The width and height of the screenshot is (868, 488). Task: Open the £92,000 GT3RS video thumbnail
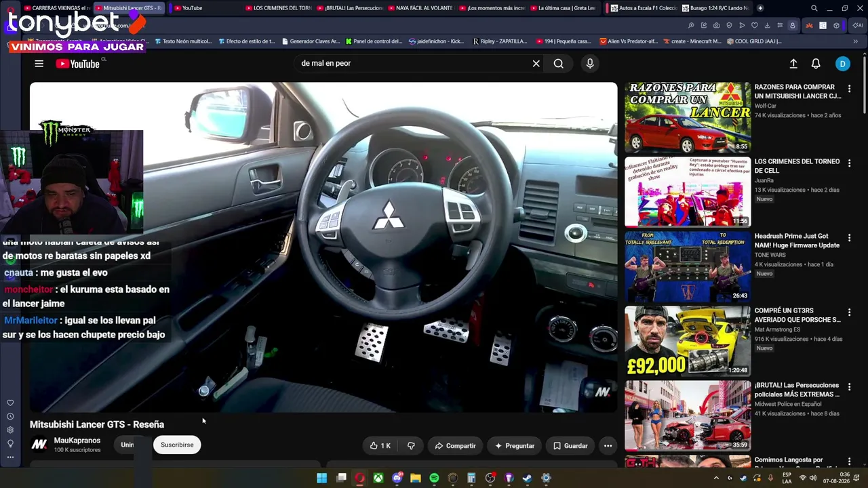688,341
